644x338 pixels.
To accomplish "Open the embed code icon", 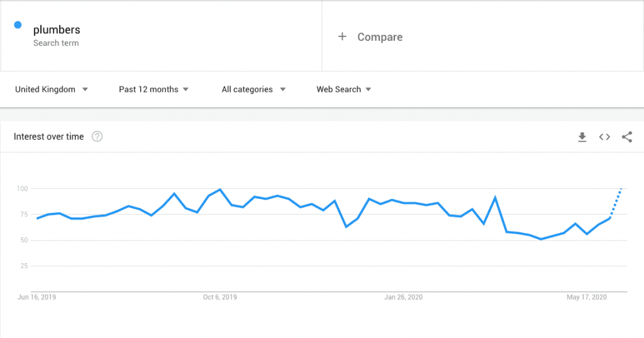I will pos(604,137).
